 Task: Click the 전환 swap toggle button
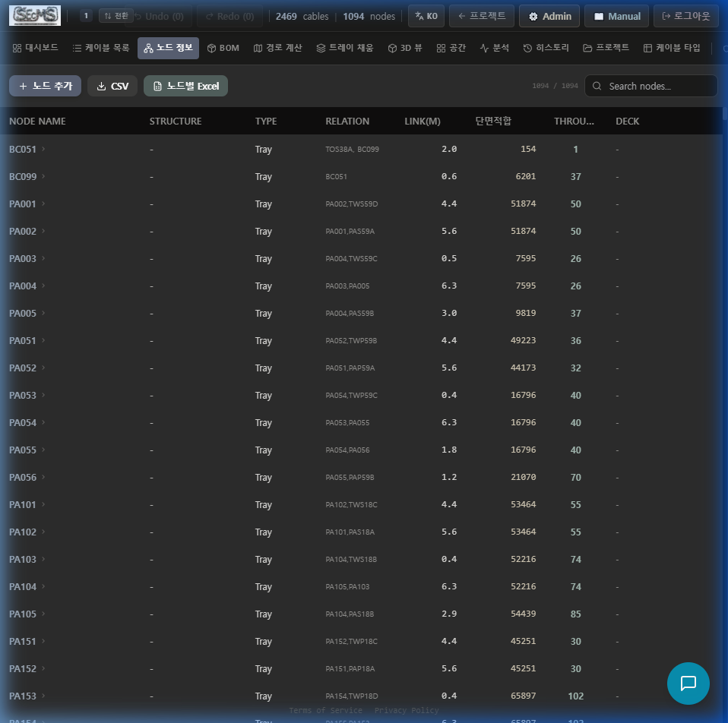[x=116, y=16]
